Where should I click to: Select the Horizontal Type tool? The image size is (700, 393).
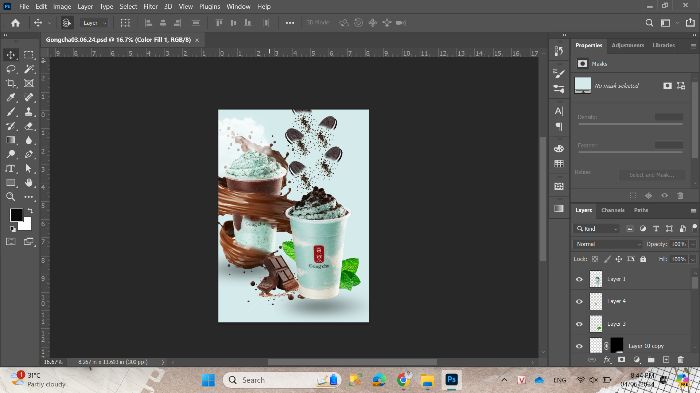[x=11, y=168]
